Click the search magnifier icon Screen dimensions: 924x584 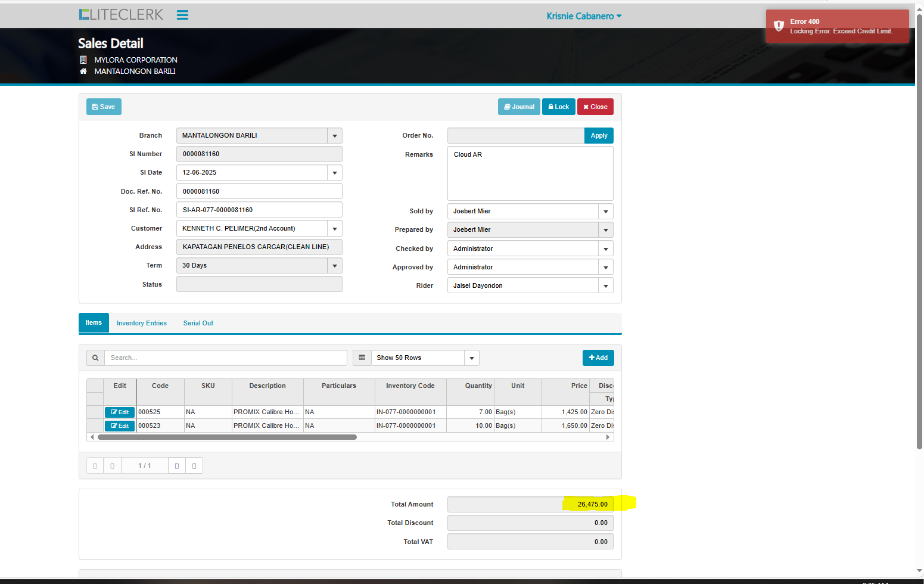tap(95, 358)
